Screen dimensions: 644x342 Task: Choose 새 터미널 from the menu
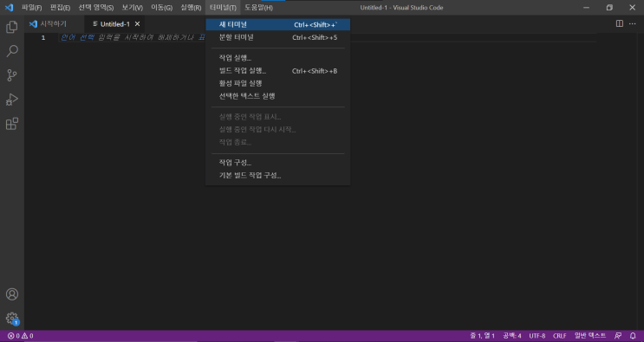[x=278, y=24]
